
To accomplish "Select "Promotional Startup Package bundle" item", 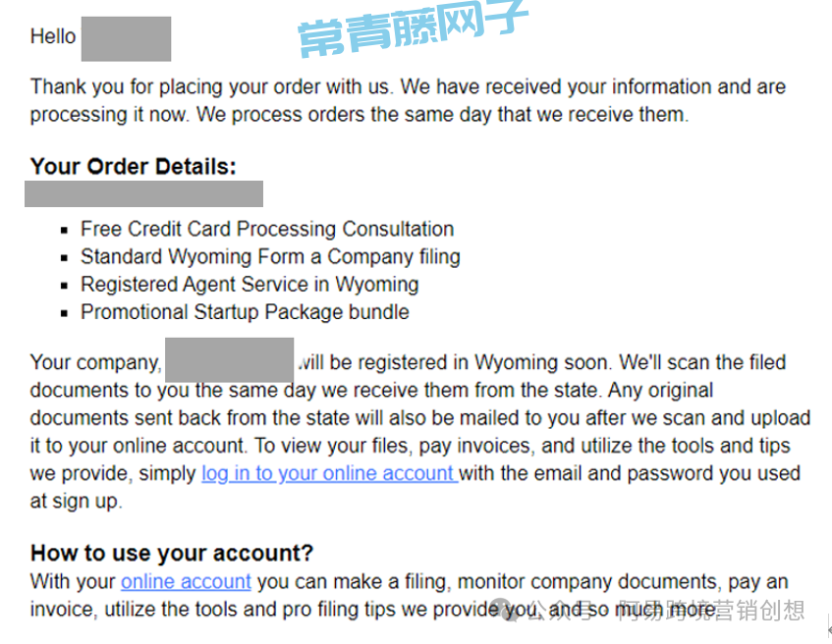I will [x=245, y=312].
